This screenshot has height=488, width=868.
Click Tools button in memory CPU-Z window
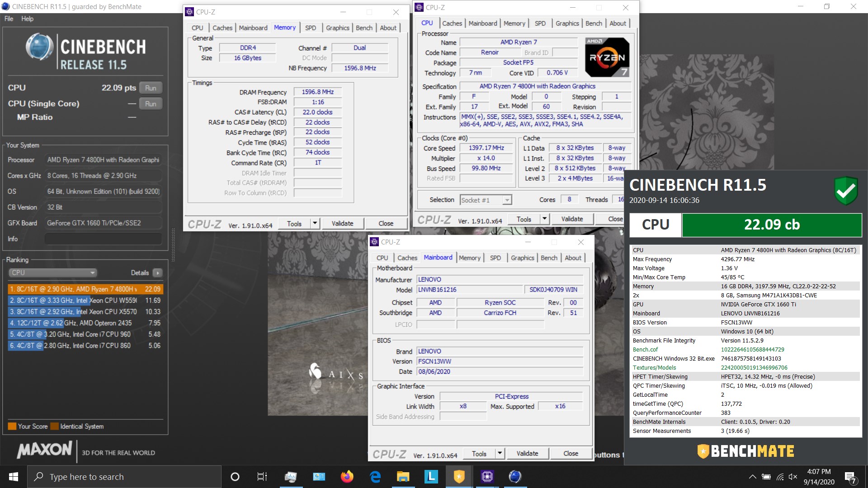point(294,223)
